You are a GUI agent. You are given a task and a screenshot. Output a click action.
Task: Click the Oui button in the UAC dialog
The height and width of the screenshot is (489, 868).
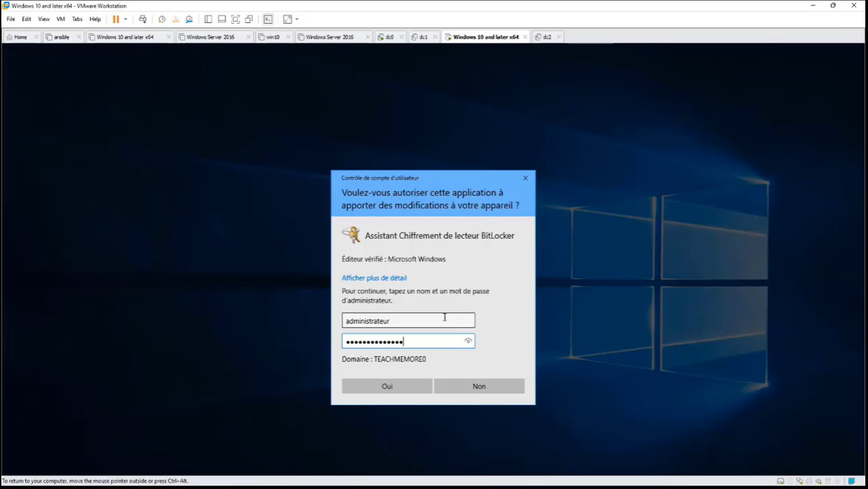pyautogui.click(x=387, y=385)
